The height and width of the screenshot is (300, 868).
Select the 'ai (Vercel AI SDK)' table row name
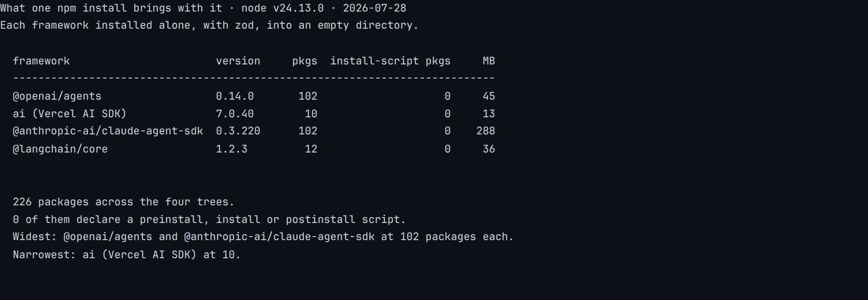70,114
